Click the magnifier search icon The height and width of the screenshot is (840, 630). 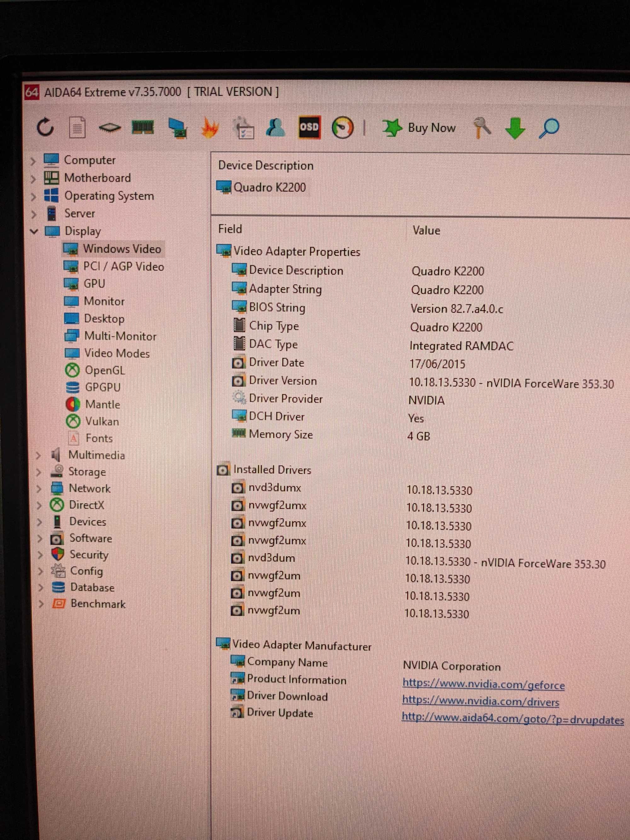coord(549,129)
